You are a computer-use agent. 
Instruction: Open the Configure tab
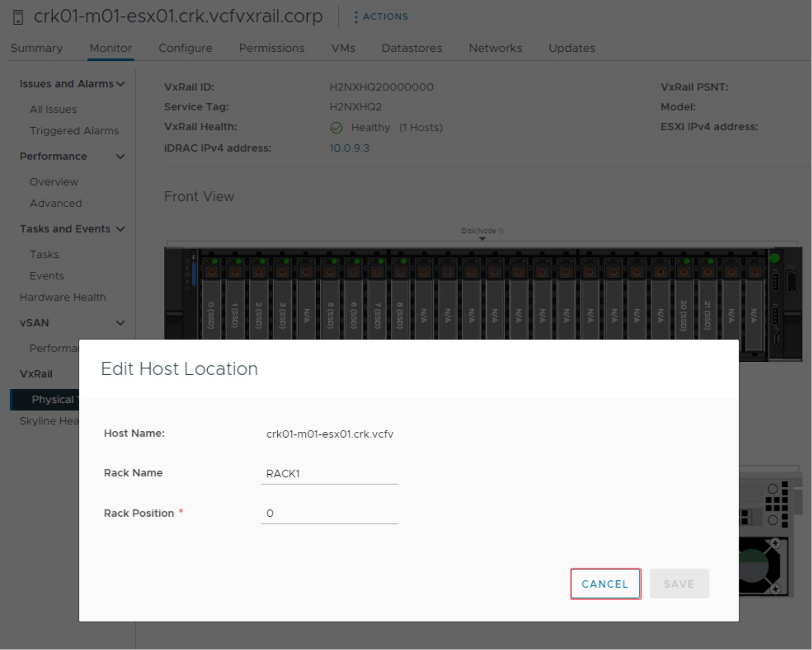click(x=185, y=48)
